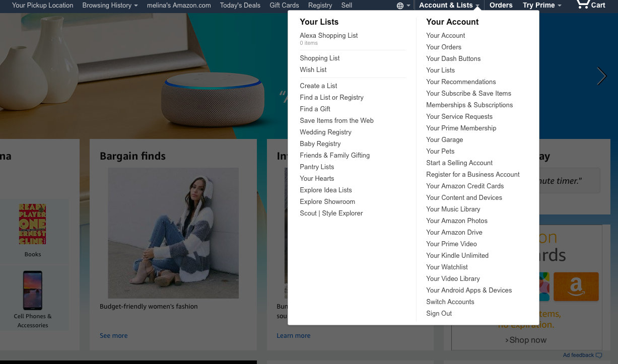Open Your Recommendations
Image resolution: width=618 pixels, height=364 pixels.
click(461, 82)
